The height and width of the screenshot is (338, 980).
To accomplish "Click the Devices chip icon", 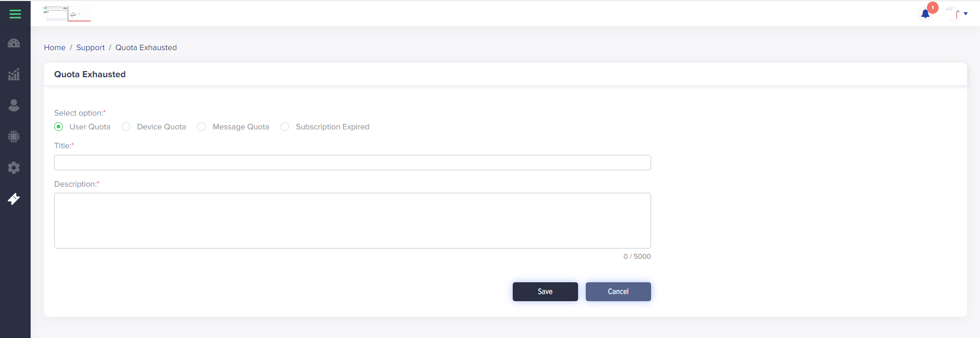I will 14,137.
